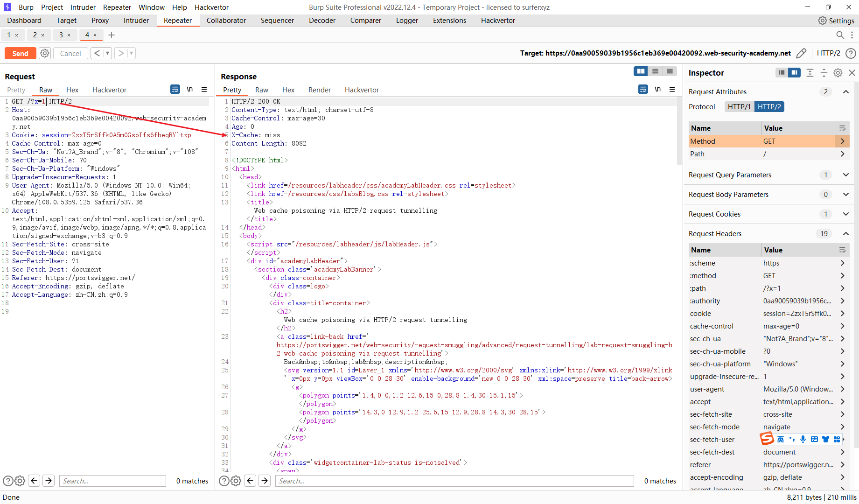Toggle non-printable characters in Request panel
Screen dimensions: 859x504
190,89
